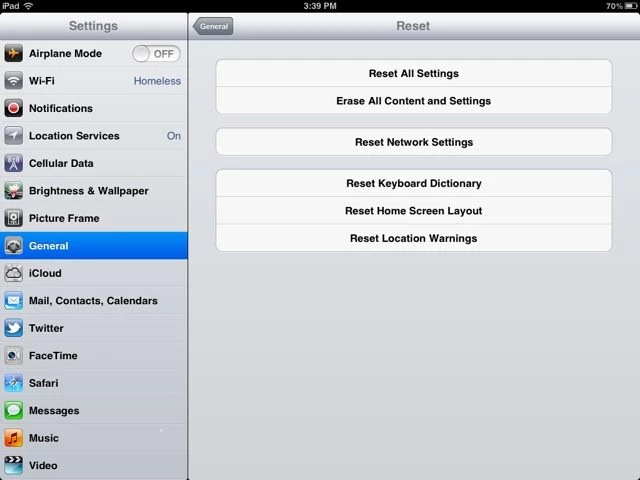Screen dimensions: 640x480
Task: Tap the Notifications red dot icon
Action: 13,108
